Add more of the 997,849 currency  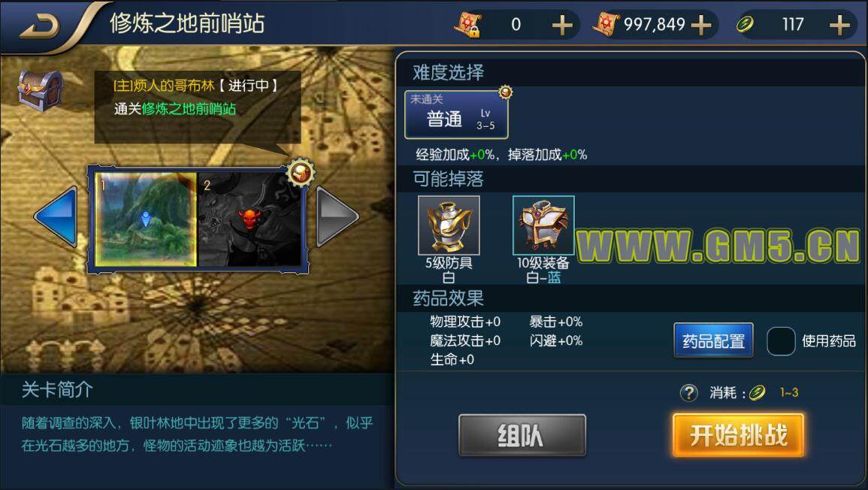tap(701, 25)
